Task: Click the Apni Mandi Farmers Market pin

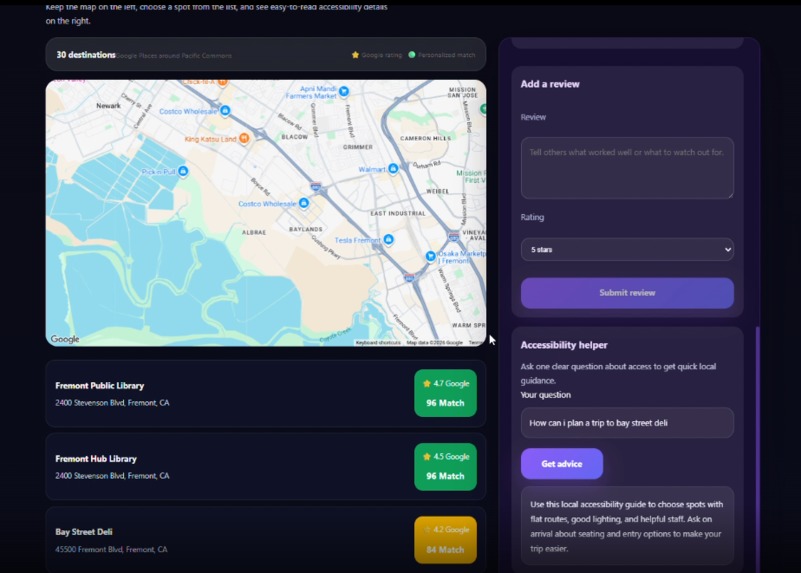Action: coord(344,91)
